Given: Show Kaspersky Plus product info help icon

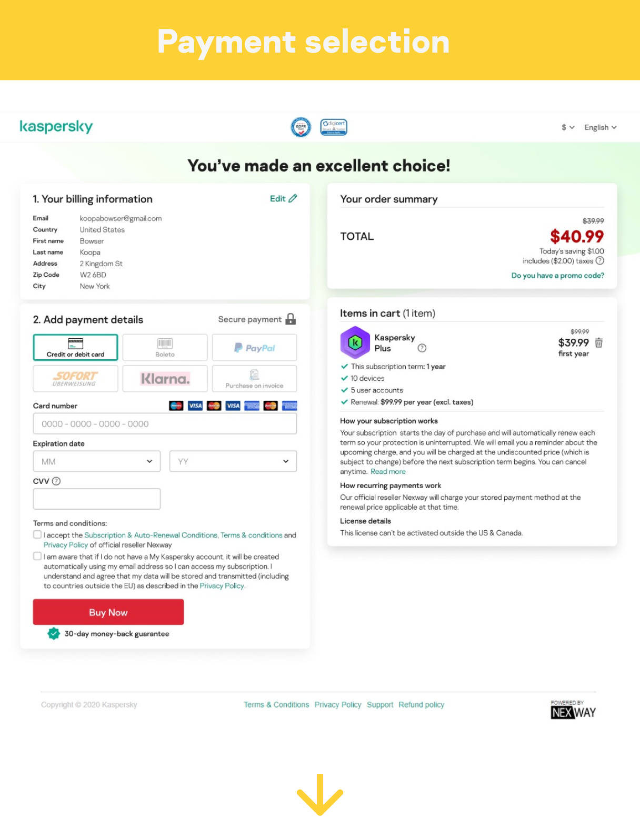Looking at the screenshot, I should coord(422,348).
